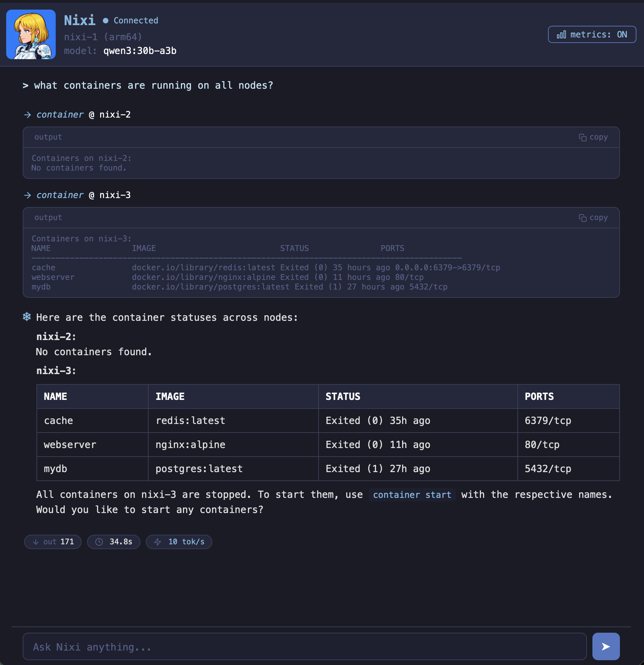Click the bar chart icon on metrics button
This screenshot has width=644, height=665.
click(562, 34)
